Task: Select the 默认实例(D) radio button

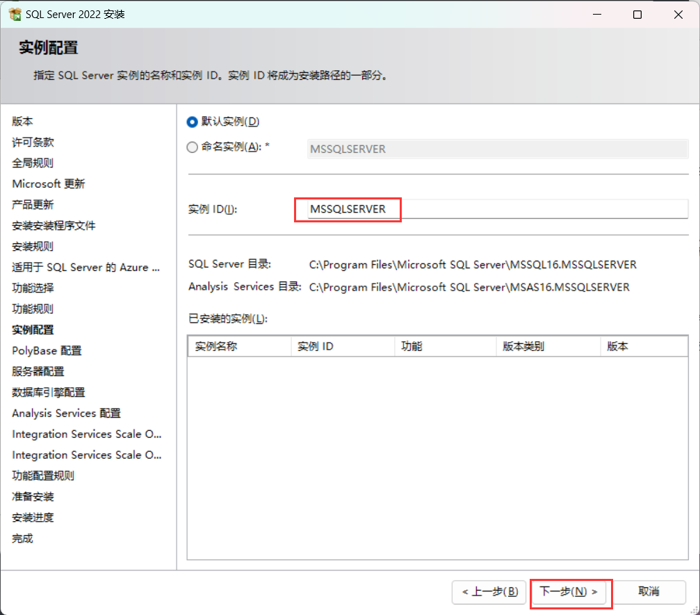Action: click(x=192, y=122)
